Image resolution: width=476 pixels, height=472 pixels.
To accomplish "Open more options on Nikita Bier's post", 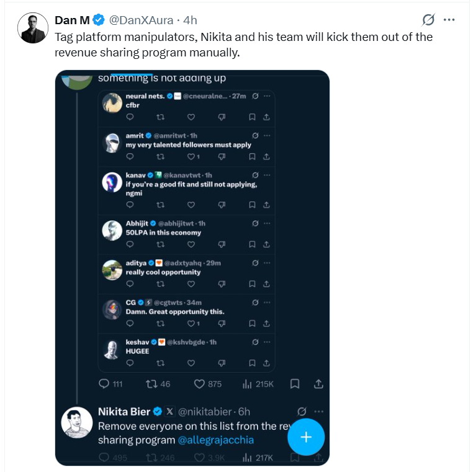I will coord(318,411).
